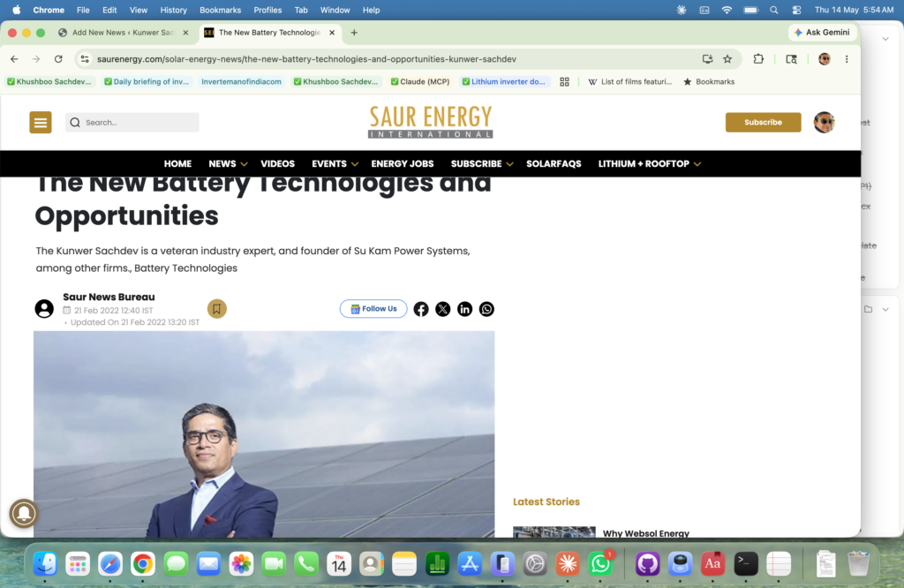The width and height of the screenshot is (904, 588).
Task: Open the Wi-Fi status menu
Action: pos(727,10)
